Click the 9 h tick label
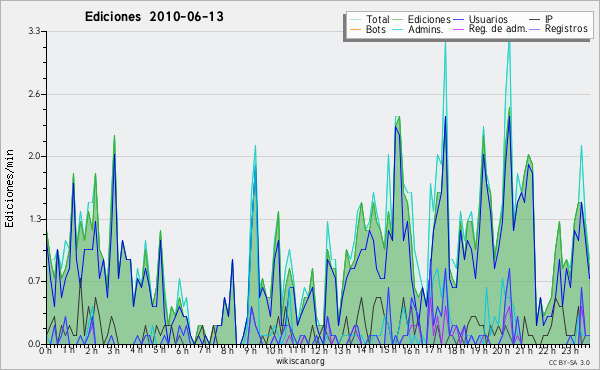This screenshot has width=600, height=370. (x=250, y=350)
